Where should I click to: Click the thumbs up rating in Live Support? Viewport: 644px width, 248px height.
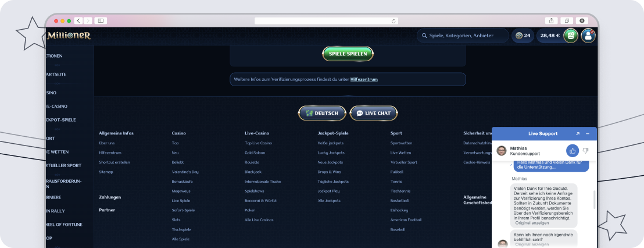572,151
